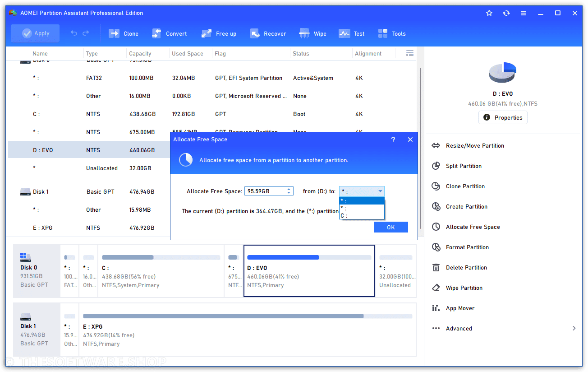Click the Split Partition icon
The image size is (588, 372).
tap(436, 166)
